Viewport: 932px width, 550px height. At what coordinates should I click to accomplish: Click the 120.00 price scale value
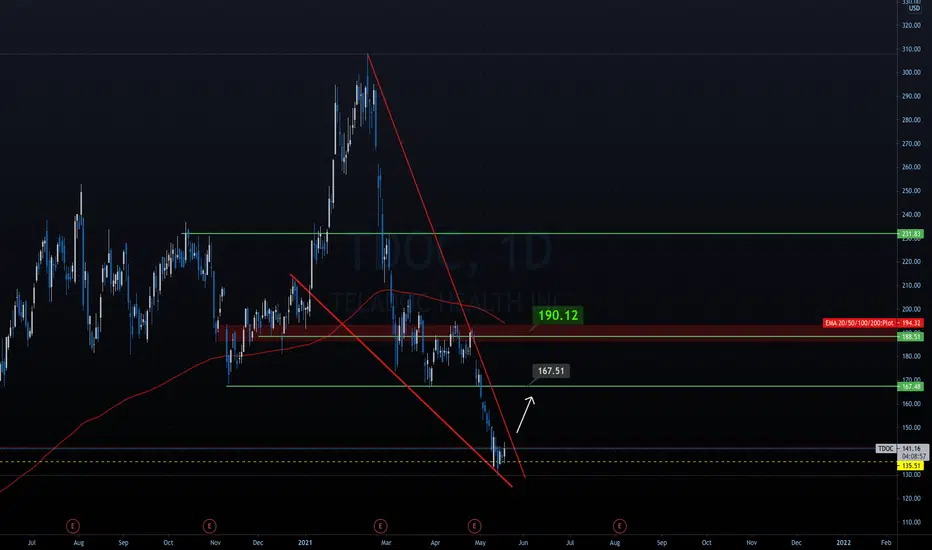pos(911,498)
